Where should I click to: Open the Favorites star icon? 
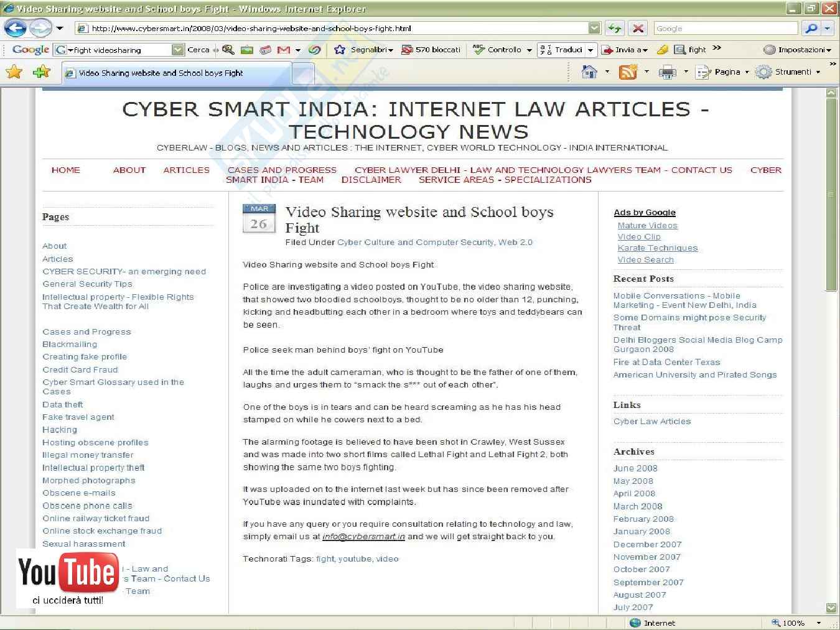click(14, 72)
